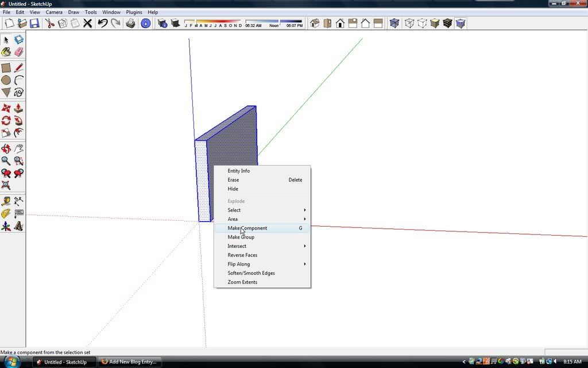Image resolution: width=588 pixels, height=368 pixels.
Task: Select the Pan hand tool
Action: point(19,149)
